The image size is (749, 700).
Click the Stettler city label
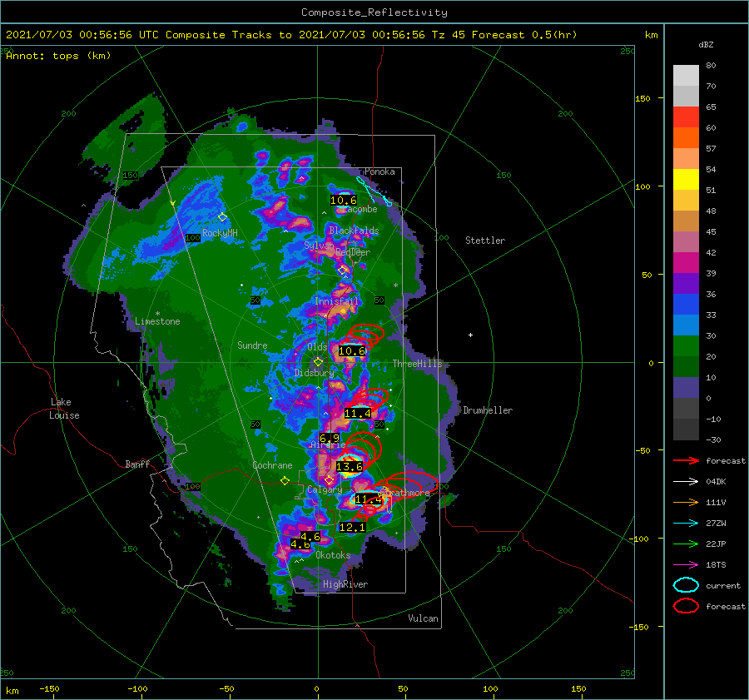[485, 241]
